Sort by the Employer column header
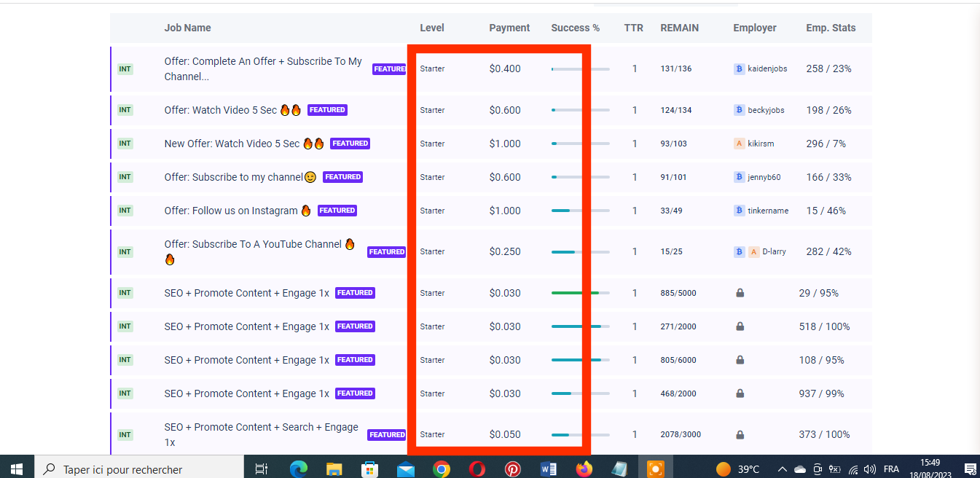The width and height of the screenshot is (980, 478). point(755,28)
